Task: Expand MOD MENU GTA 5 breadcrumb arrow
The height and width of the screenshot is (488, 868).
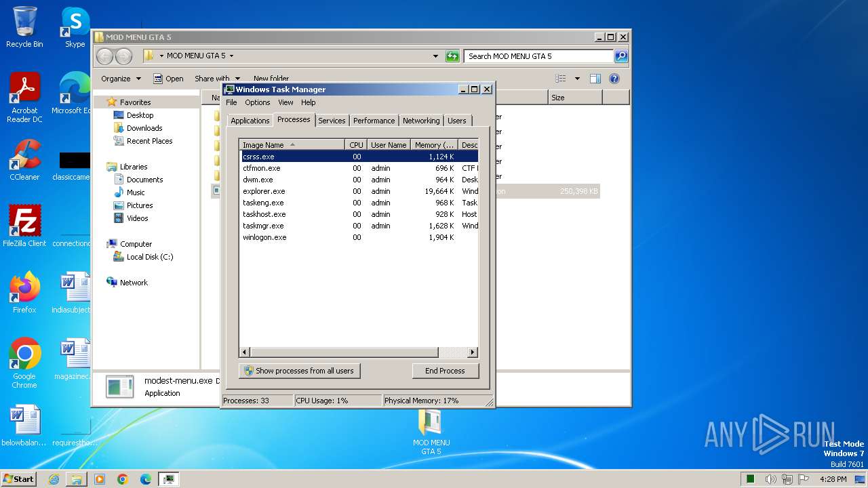Action: click(x=231, y=56)
